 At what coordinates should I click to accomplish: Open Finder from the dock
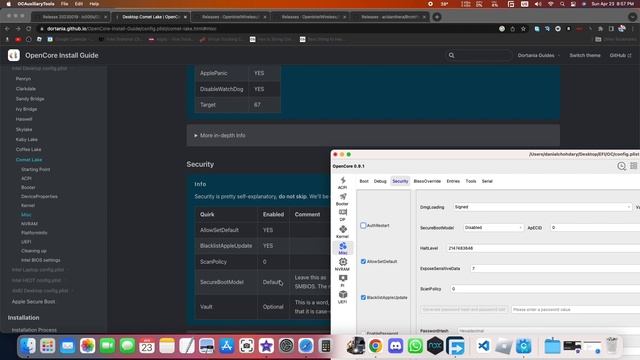(x=28, y=346)
